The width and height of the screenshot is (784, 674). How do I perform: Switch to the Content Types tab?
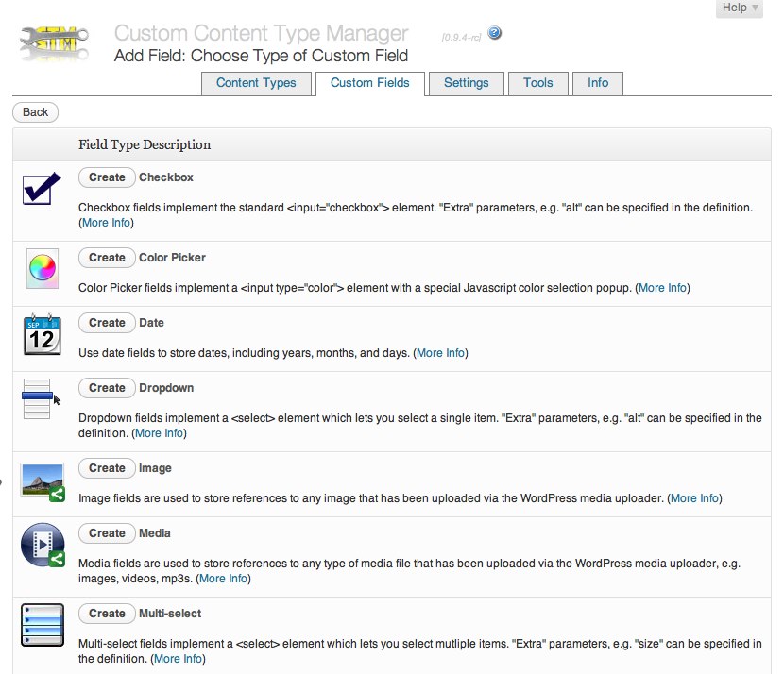(x=256, y=83)
